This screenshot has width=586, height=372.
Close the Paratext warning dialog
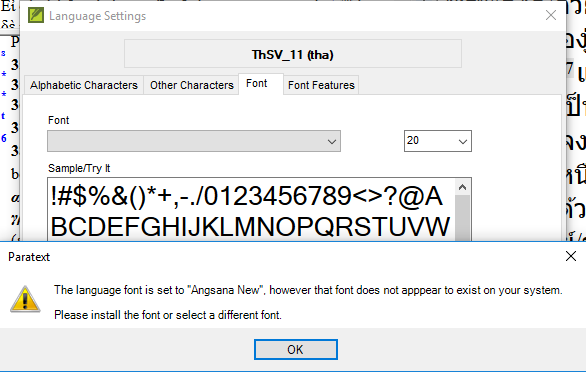tap(571, 256)
